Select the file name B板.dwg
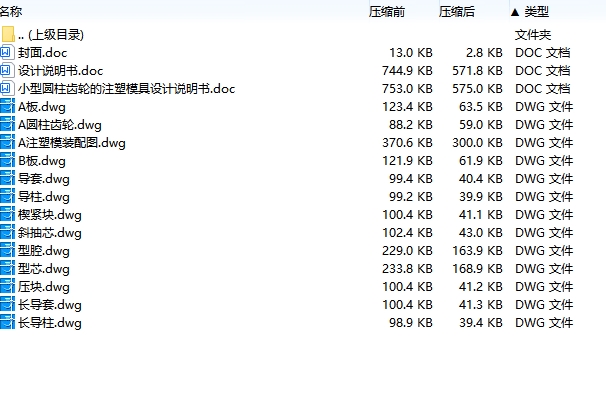This screenshot has width=606, height=393. pyautogui.click(x=42, y=161)
